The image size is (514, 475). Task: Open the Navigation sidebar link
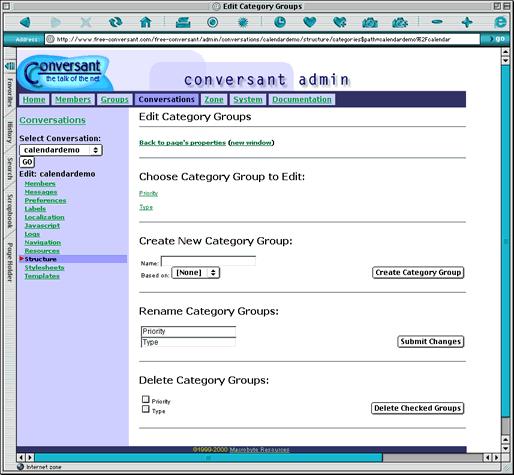tap(43, 242)
